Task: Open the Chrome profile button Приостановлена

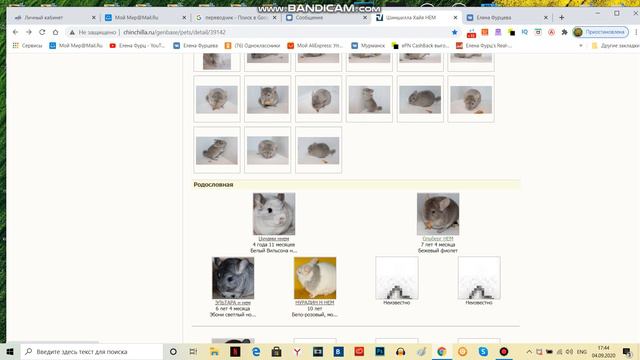Action: point(600,32)
